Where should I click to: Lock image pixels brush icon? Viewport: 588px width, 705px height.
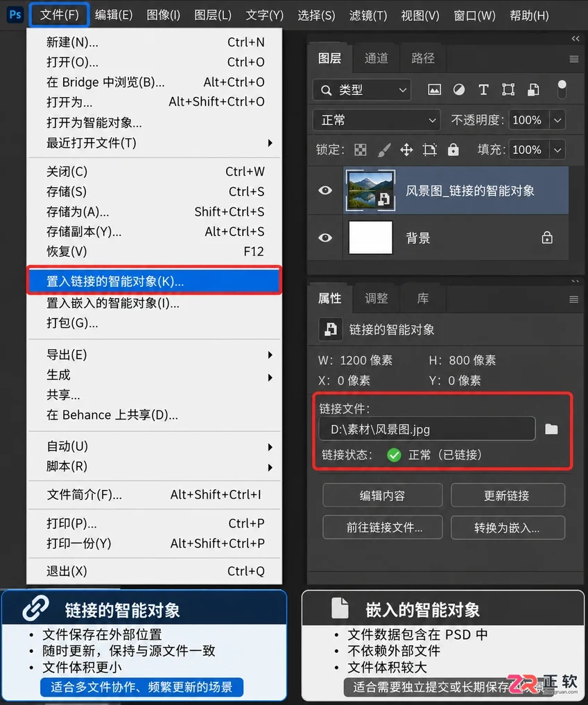pyautogui.click(x=383, y=150)
